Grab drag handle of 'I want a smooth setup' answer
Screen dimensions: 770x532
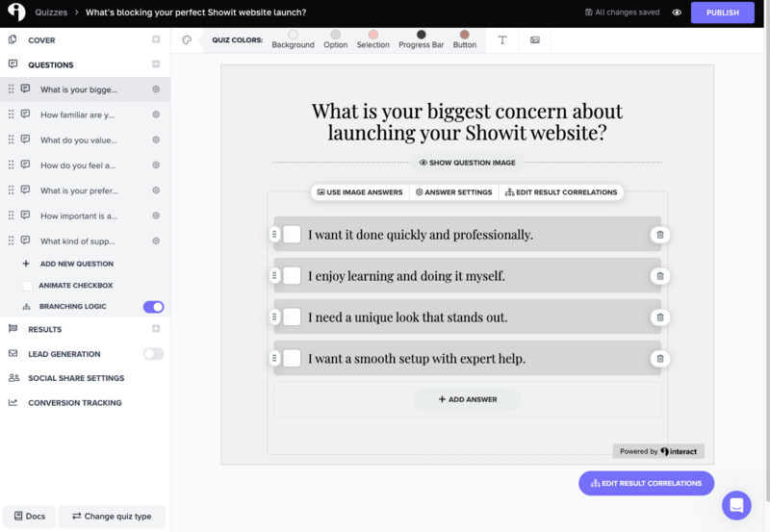(274, 358)
